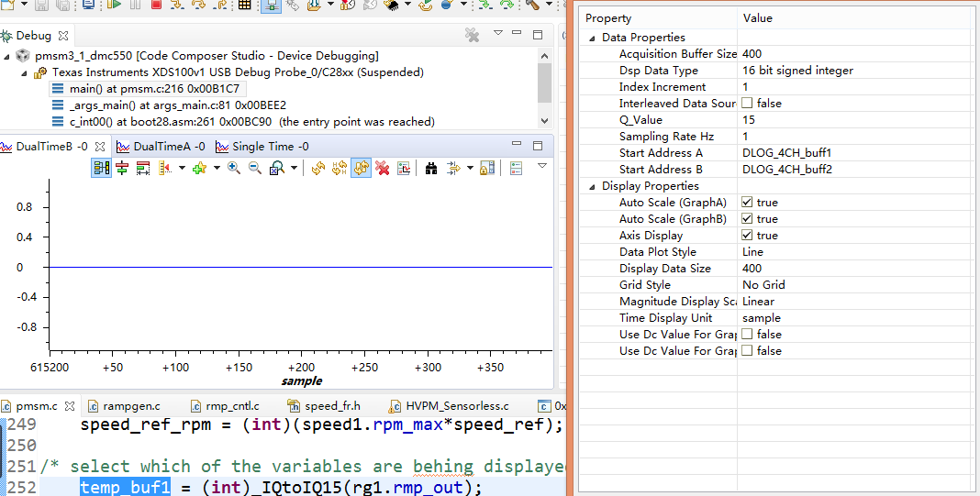Toggle the highlighted Continuous Refresh icon

tap(361, 168)
